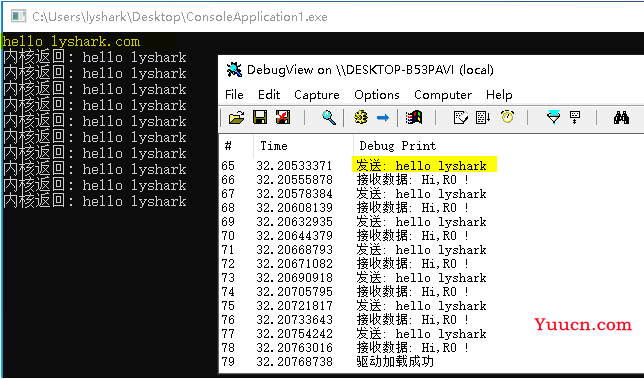
Task: Toggle the Capture magnifying glass icon
Action: [329, 118]
